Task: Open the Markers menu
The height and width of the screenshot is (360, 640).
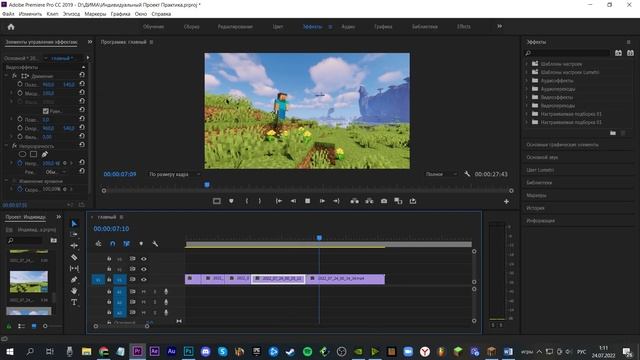Action: [95, 14]
